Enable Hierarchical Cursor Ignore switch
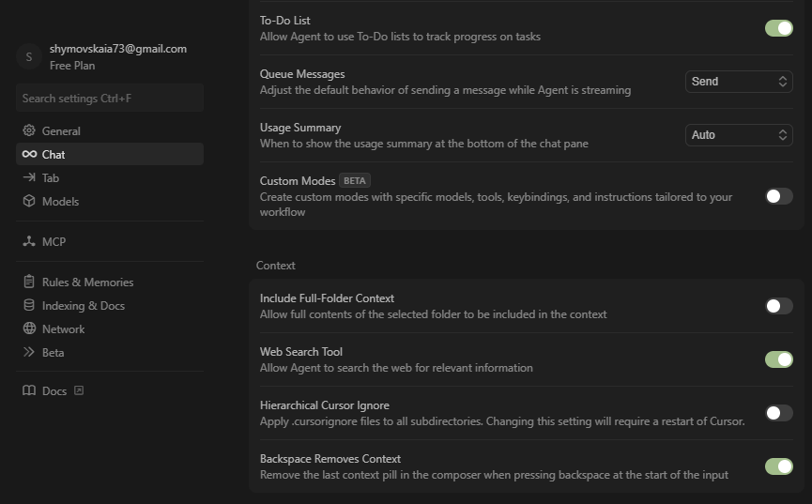 (778, 413)
